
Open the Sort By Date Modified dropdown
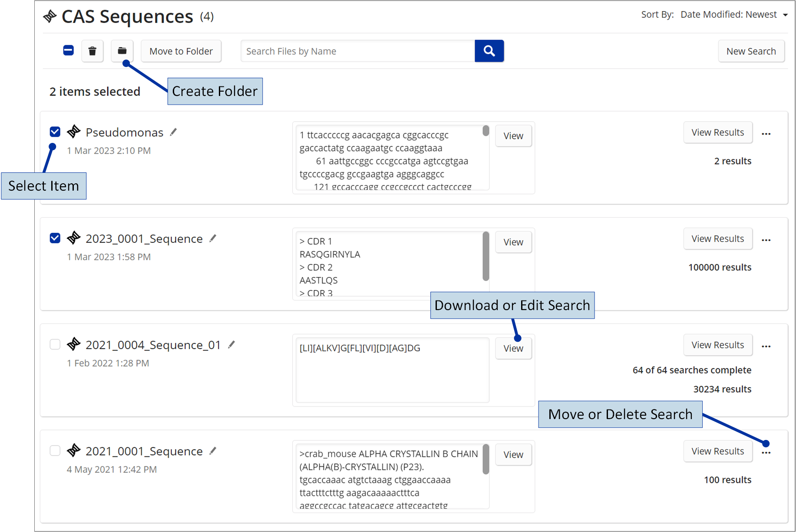click(734, 15)
